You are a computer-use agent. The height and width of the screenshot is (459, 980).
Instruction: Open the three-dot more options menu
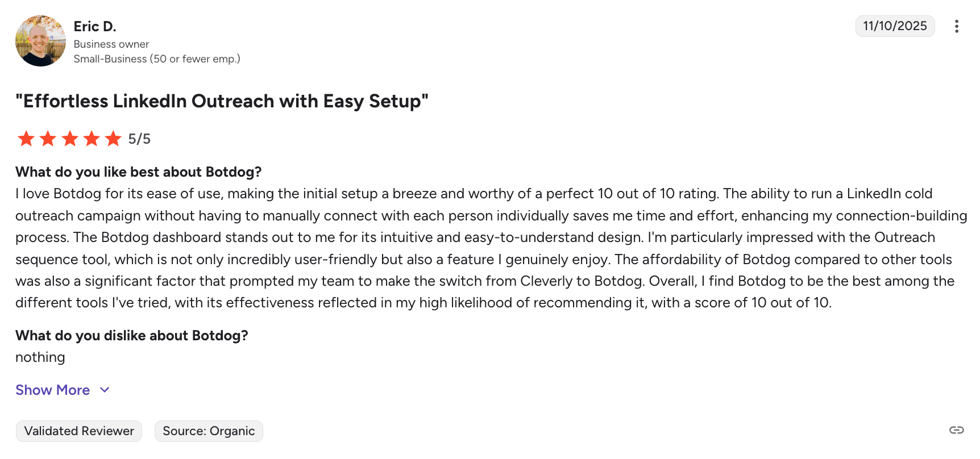[x=957, y=27]
